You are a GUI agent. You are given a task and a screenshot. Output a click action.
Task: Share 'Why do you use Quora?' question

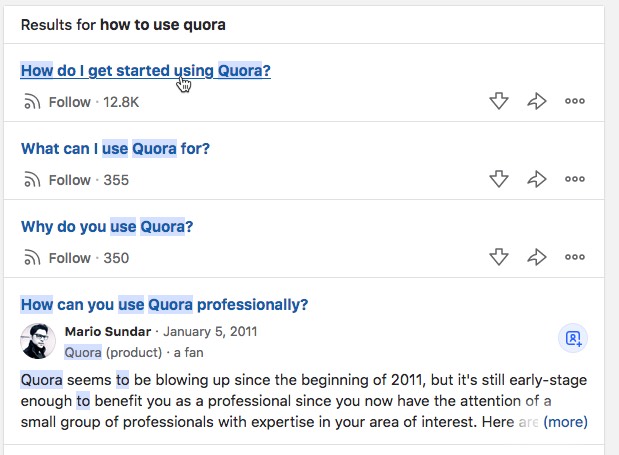click(x=537, y=257)
